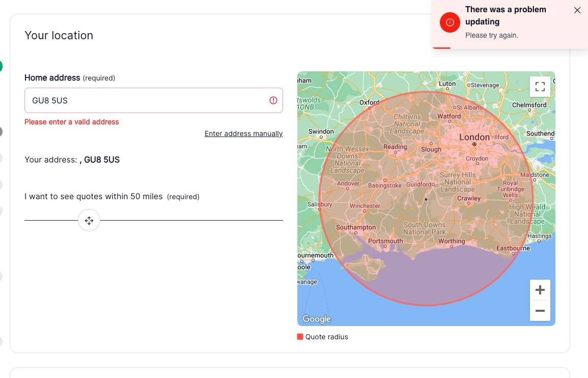
Task: Click the Southampton label on the map
Action: point(356,228)
